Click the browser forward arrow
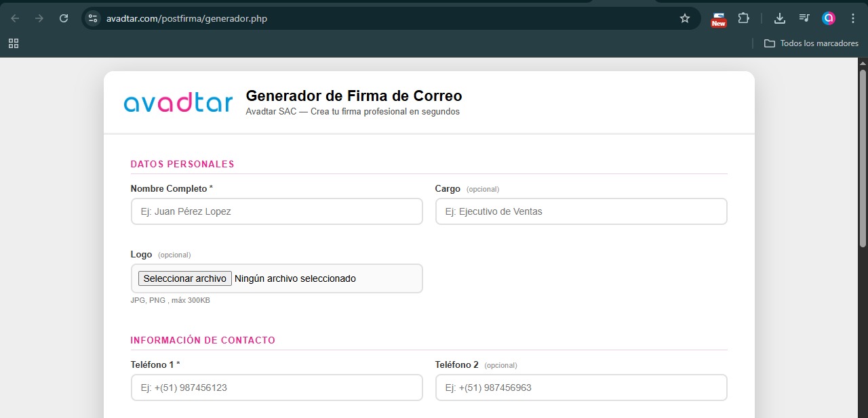This screenshot has width=868, height=418. click(39, 18)
